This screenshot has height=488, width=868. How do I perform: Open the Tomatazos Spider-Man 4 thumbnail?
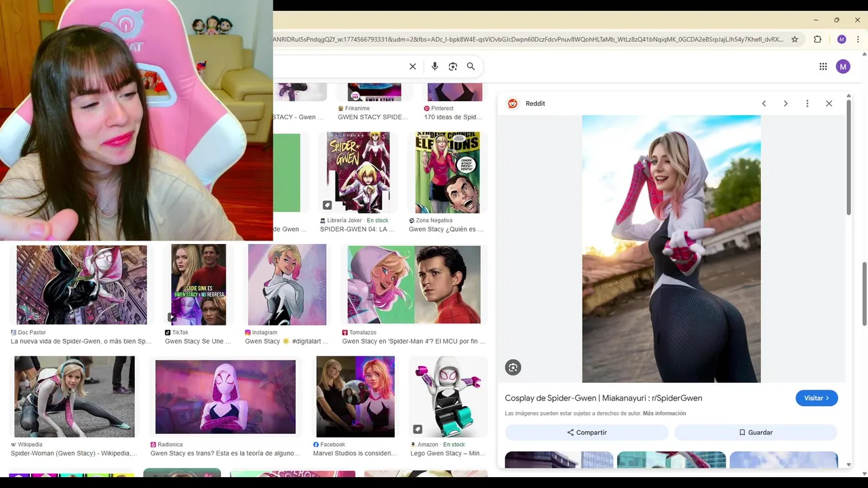(x=414, y=285)
